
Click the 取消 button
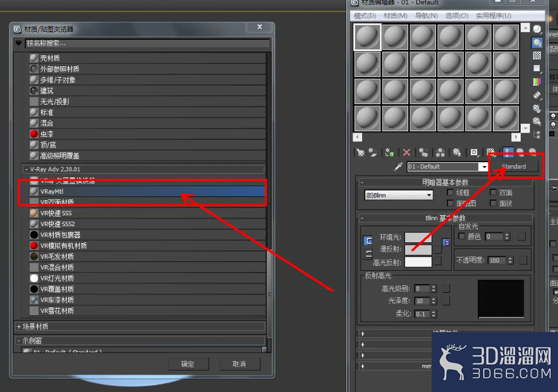(239, 364)
